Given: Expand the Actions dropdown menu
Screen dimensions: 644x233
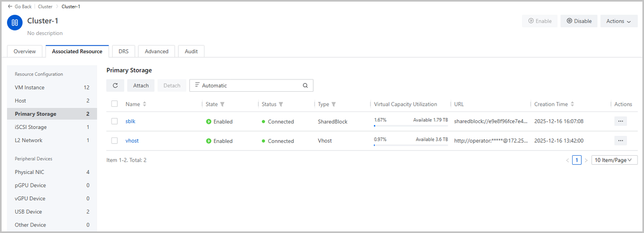Looking at the screenshot, I should [618, 21].
